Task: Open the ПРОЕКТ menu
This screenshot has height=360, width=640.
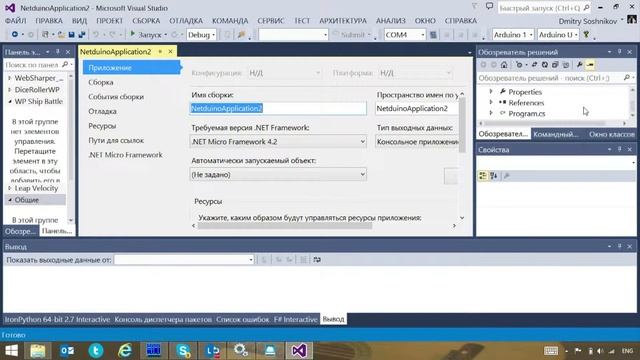Action: click(109, 20)
